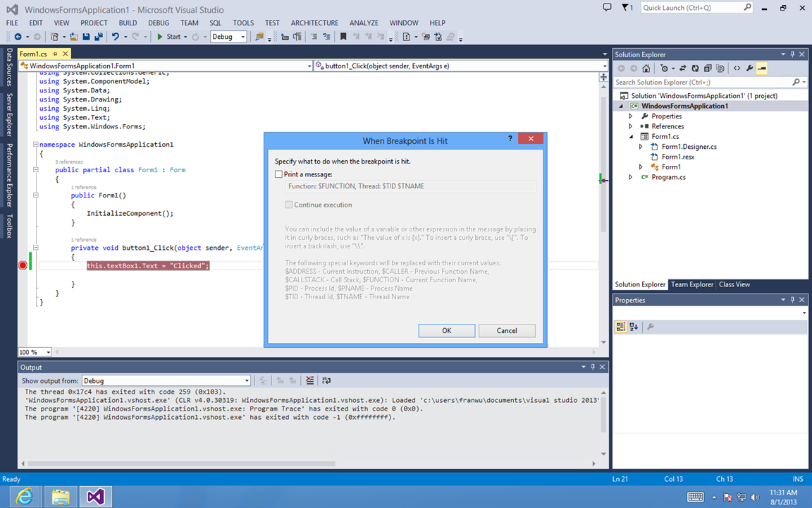
Task: Toggle word wrap icon in Output panel
Action: (326, 380)
